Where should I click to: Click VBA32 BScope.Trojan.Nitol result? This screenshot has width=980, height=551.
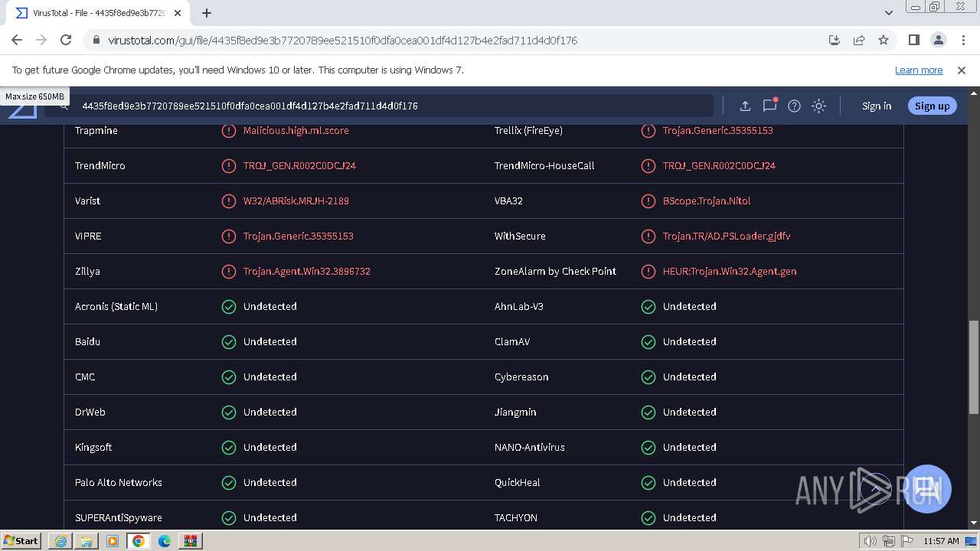click(x=707, y=201)
